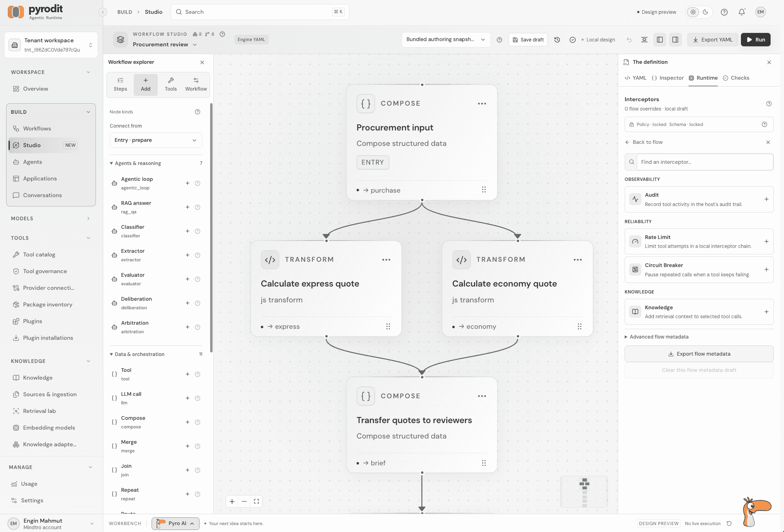Switch to light theme
The height and width of the screenshot is (532, 784).
[693, 12]
